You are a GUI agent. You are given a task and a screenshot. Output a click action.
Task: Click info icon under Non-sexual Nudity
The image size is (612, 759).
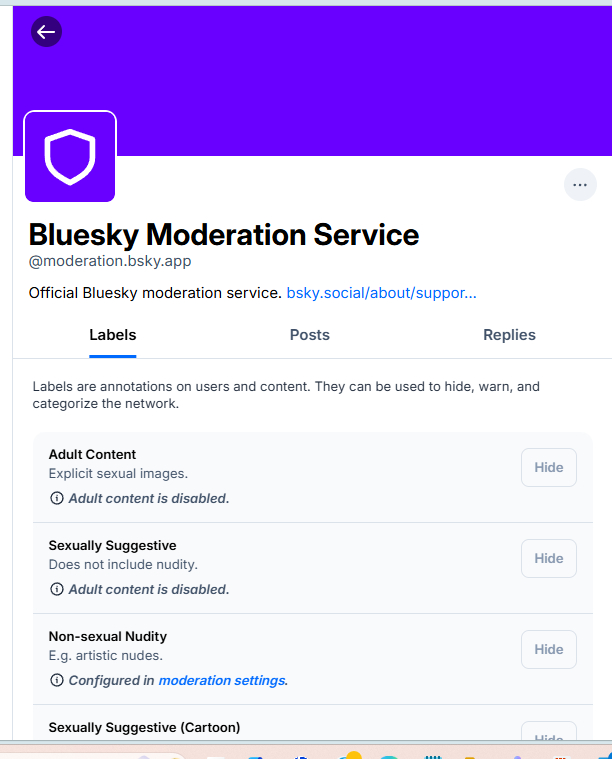56,680
